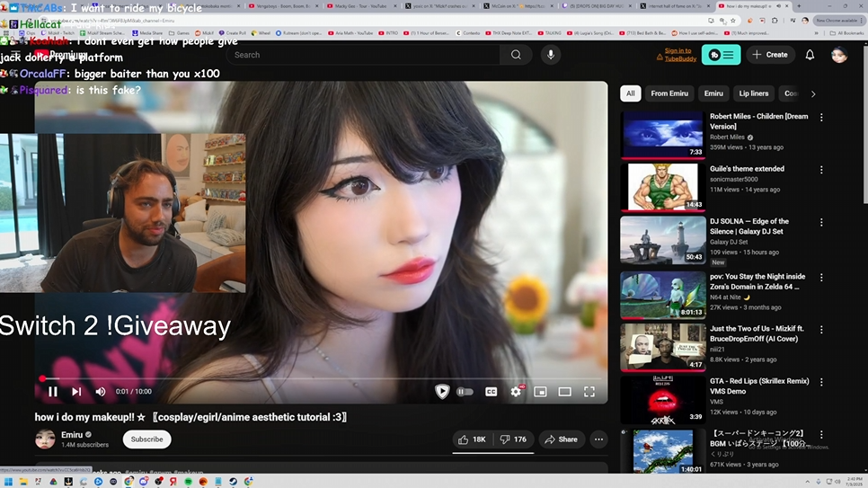
Task: Mute the video player volume
Action: tap(101, 392)
